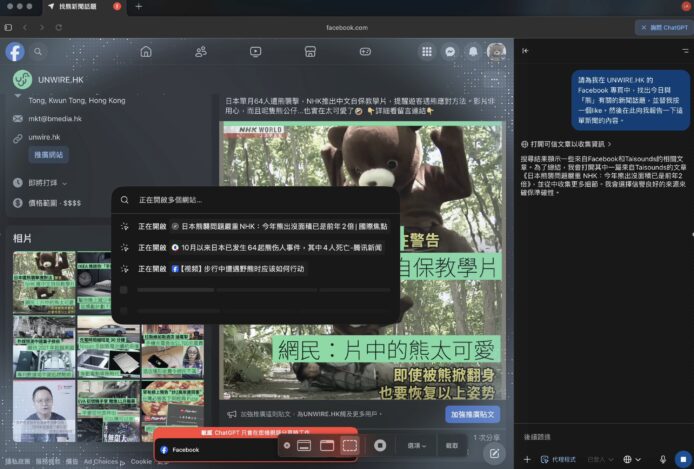
Task: Open a new browser tab
Action: 139,7
